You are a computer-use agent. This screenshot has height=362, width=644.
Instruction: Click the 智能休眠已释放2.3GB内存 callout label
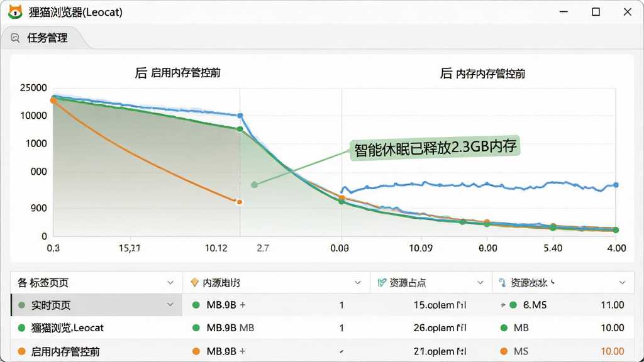435,148
